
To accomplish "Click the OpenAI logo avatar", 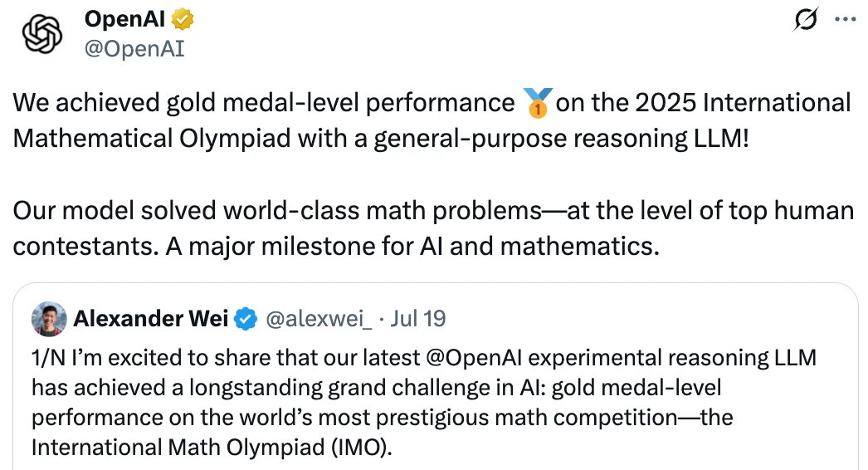I will [41, 34].
